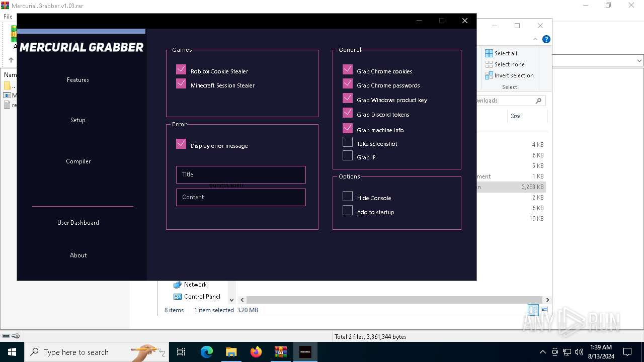644x362 pixels.
Task: Toggle Grab machine info checkbox
Action: coord(348,128)
